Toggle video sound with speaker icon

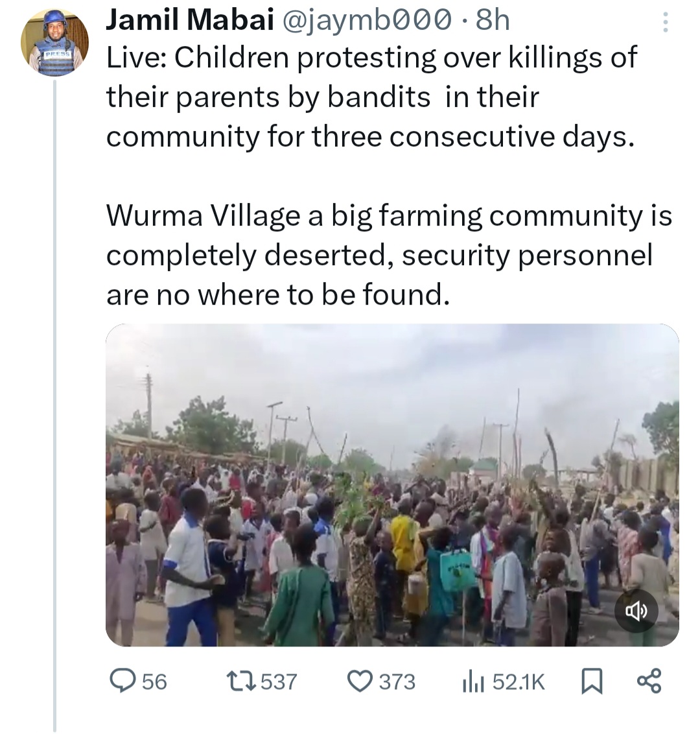click(x=636, y=611)
